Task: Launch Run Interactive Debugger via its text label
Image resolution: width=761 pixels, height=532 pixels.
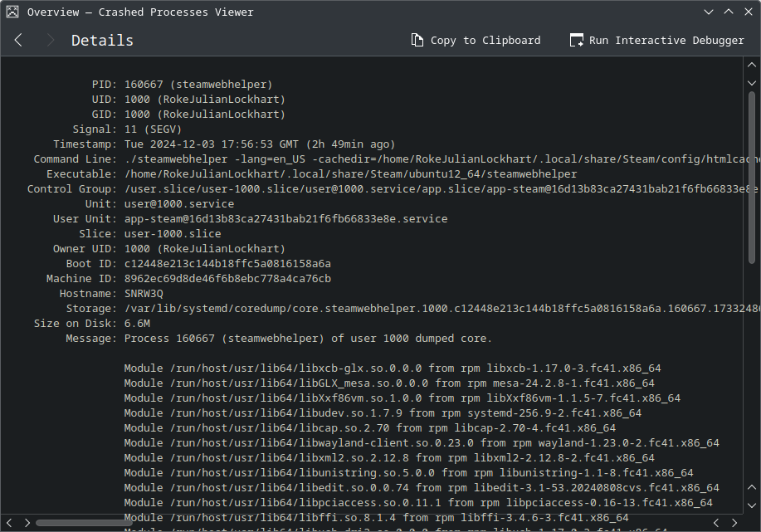Action: pos(666,41)
